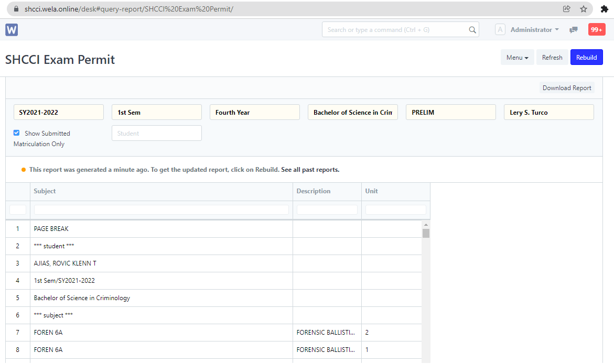Open the 99+ notifications badge

click(x=597, y=30)
